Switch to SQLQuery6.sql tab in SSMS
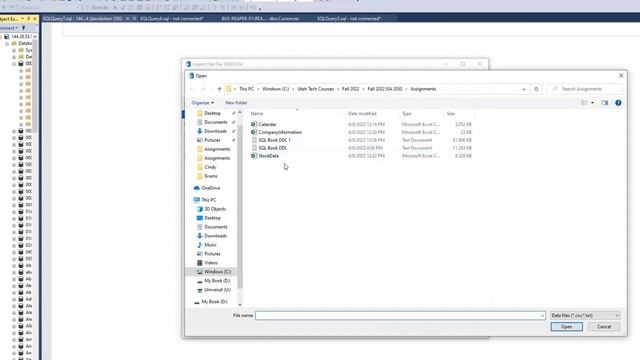Image resolution: width=640 pixels, height=360 pixels. (x=171, y=18)
